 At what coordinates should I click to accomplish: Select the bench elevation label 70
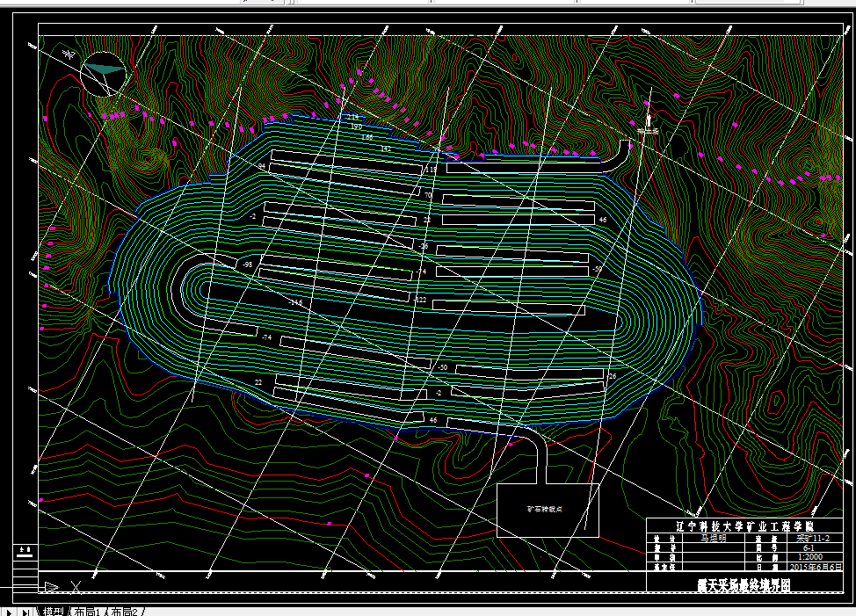coord(427,195)
